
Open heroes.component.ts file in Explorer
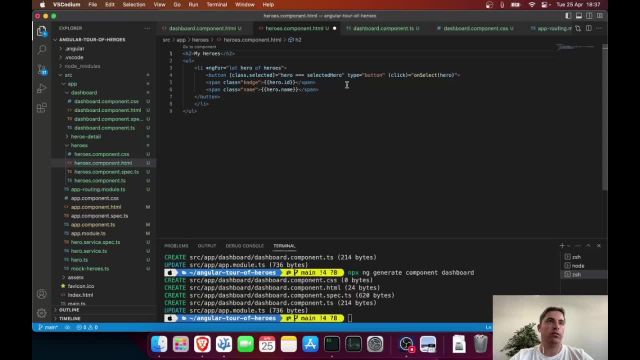coord(100,180)
